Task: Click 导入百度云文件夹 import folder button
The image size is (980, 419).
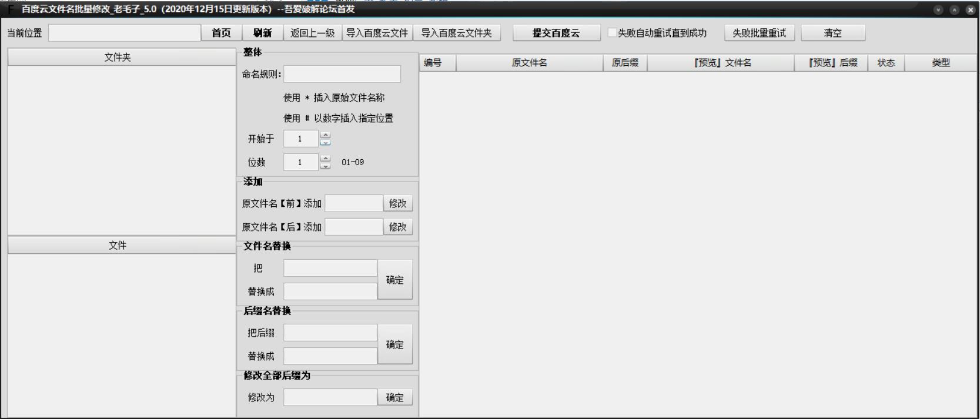Action: click(456, 33)
